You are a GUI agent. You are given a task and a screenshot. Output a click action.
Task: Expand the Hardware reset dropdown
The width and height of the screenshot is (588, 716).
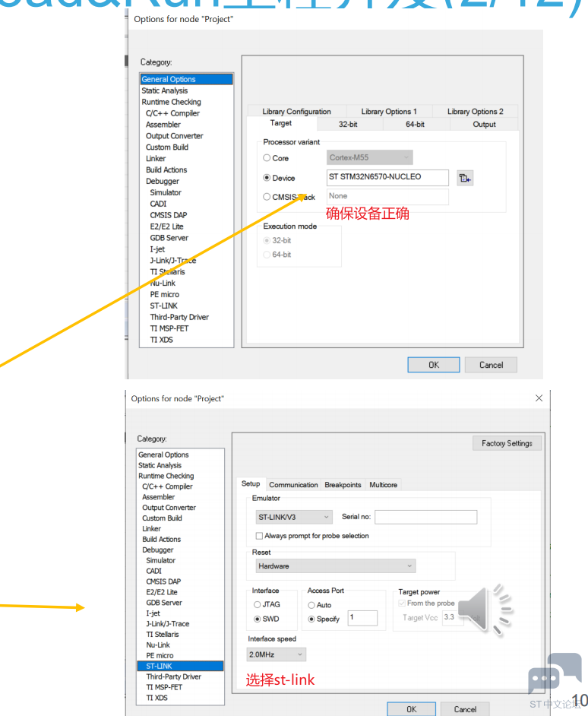[x=336, y=566]
